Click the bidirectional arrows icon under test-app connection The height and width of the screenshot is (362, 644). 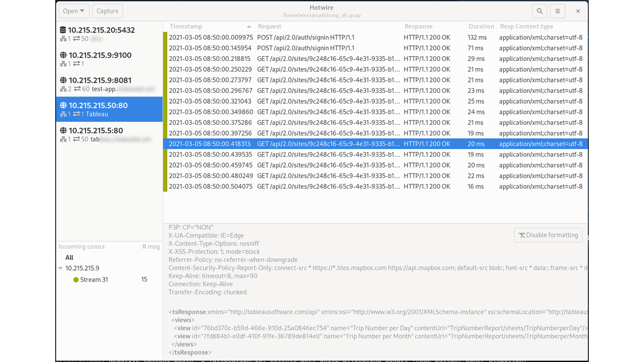76,89
